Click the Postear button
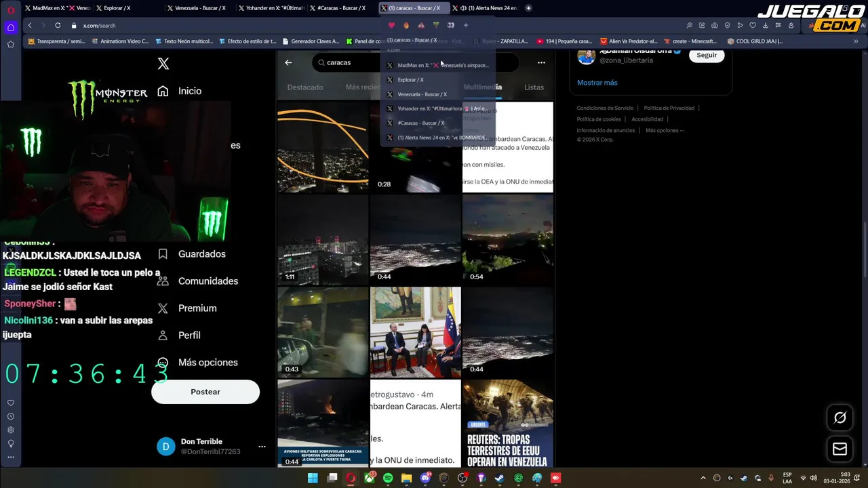Viewport: 868px width, 488px height. [x=205, y=392]
